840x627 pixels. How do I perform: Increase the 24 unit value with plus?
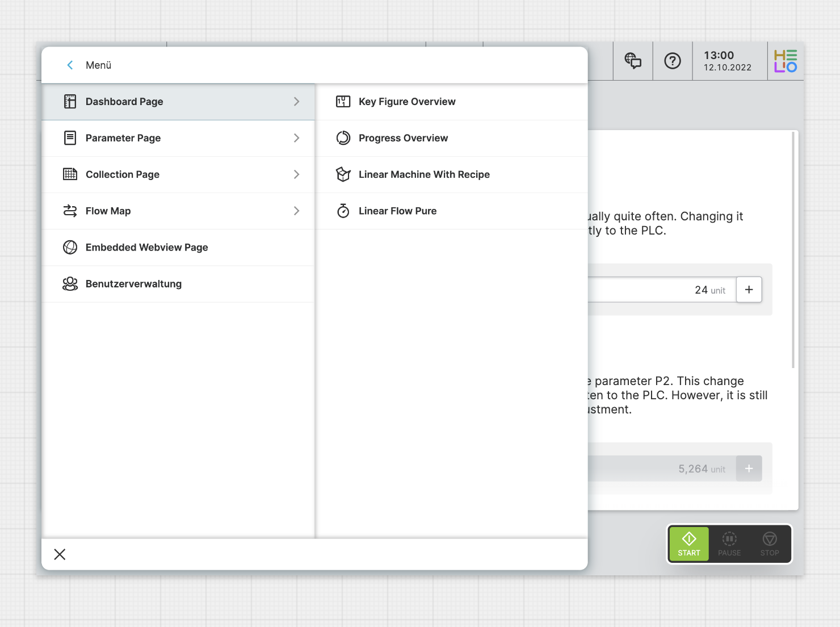(749, 290)
